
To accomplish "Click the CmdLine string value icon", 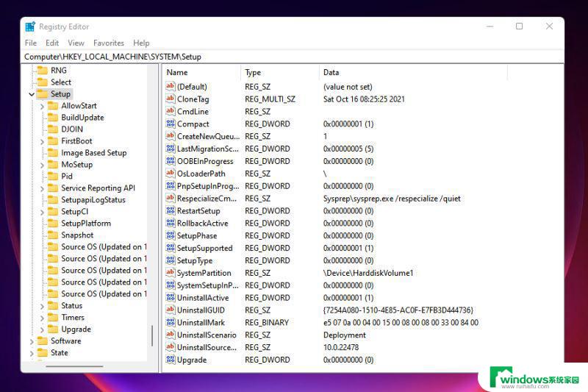I will pos(171,111).
